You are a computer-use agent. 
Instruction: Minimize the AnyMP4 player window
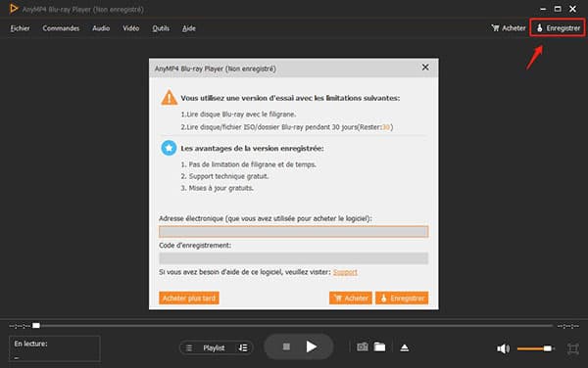[x=543, y=9]
